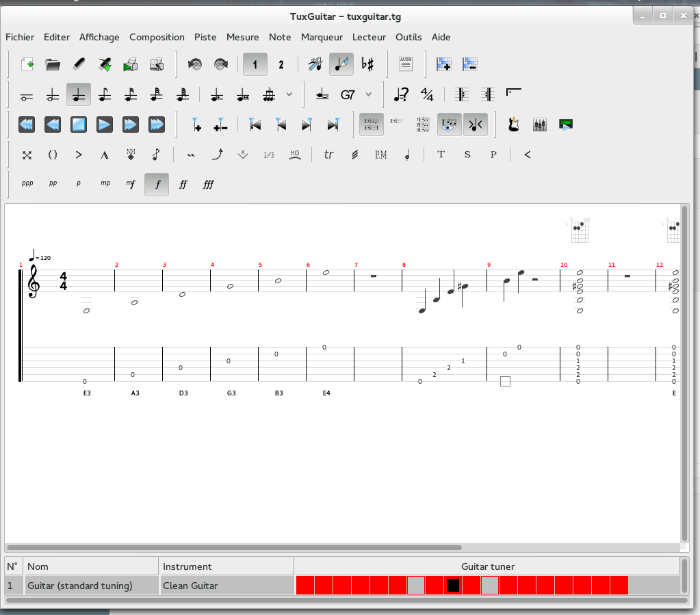700x615 pixels.
Task: Apply trill tr effect
Action: 328,155
